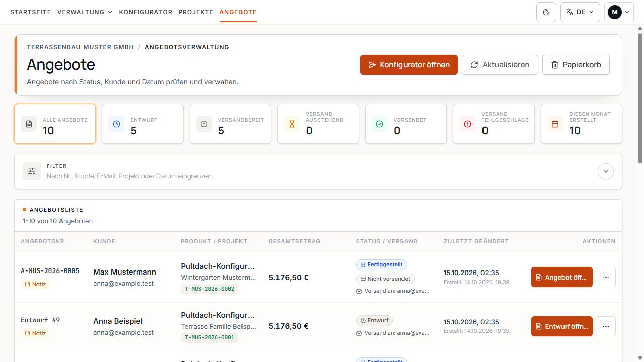Filter by Diesen Monat erstellt calendar icon
Viewport: 644px width, 362px height.
555,124
